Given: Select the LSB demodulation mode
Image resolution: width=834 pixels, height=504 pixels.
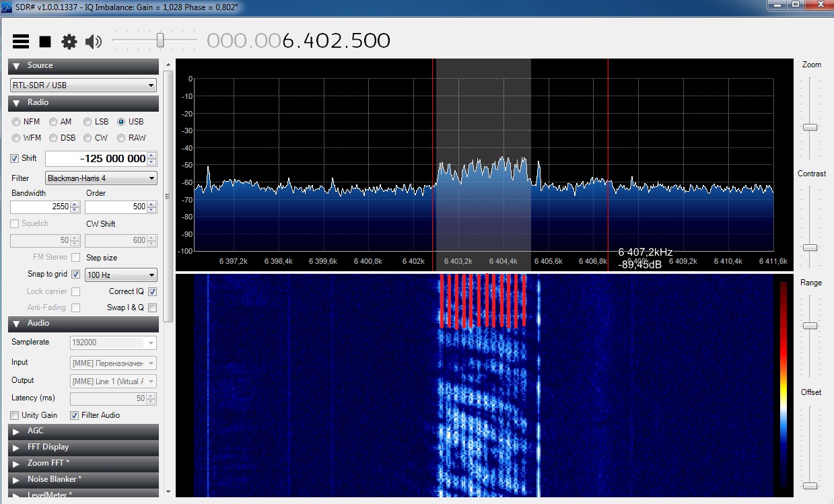Looking at the screenshot, I should (88, 122).
